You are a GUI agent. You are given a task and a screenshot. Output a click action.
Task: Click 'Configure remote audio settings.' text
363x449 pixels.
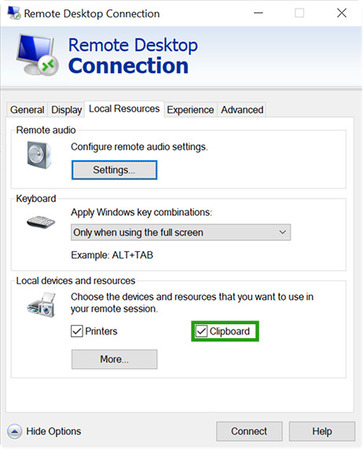(x=139, y=147)
